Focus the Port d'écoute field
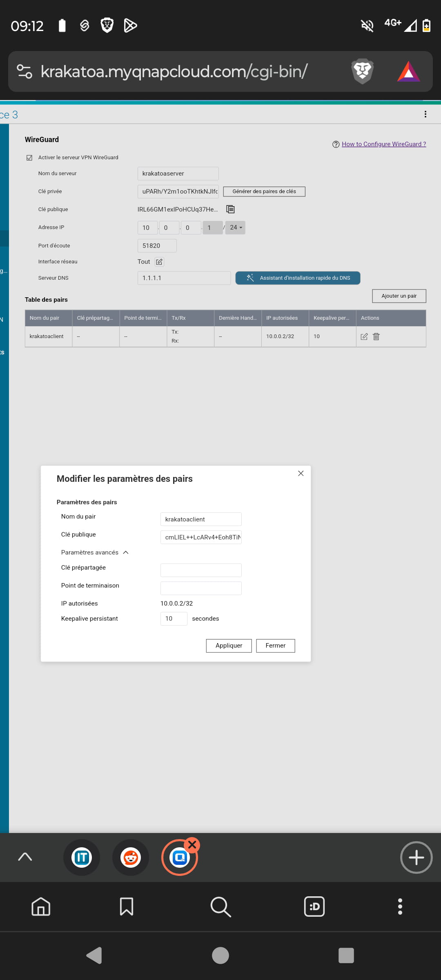This screenshot has width=441, height=980. [157, 246]
